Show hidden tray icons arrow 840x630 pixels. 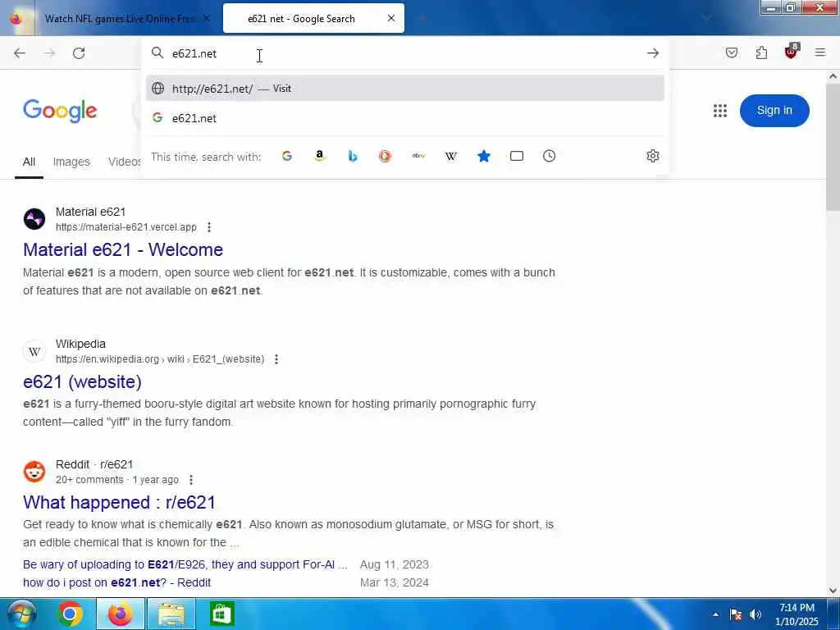coord(715,614)
